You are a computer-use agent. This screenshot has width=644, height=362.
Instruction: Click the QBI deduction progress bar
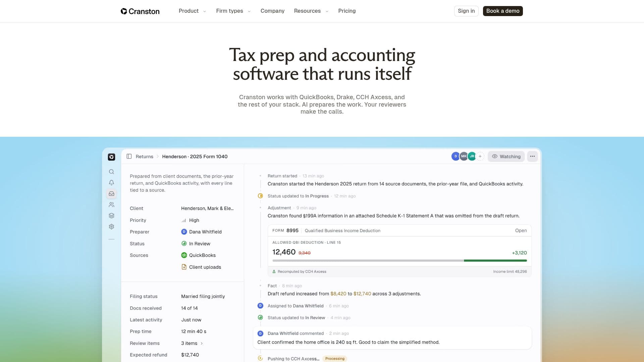[399, 260]
